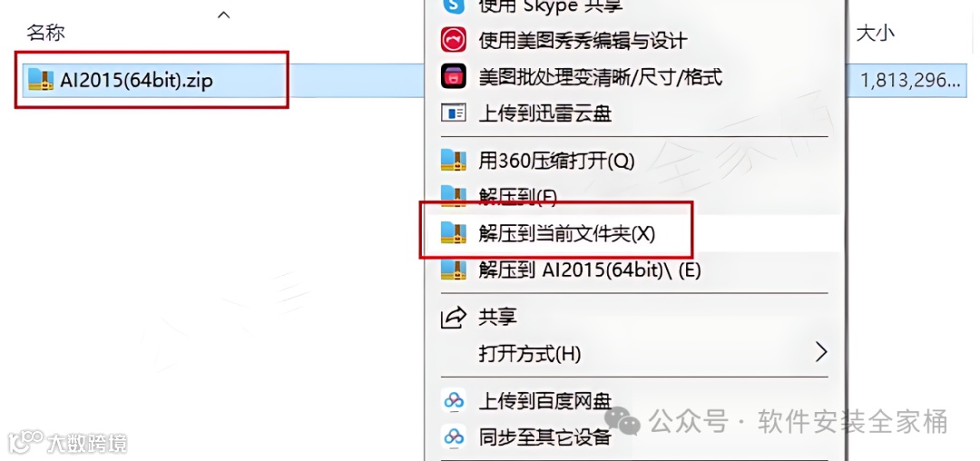The width and height of the screenshot is (980, 461).
Task: Click the share arrow icon
Action: click(454, 318)
